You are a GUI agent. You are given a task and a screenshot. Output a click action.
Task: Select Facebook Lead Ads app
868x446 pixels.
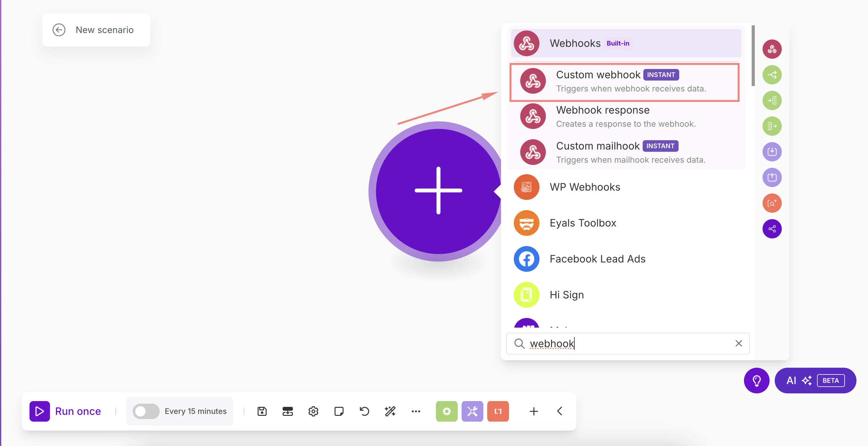click(627, 259)
